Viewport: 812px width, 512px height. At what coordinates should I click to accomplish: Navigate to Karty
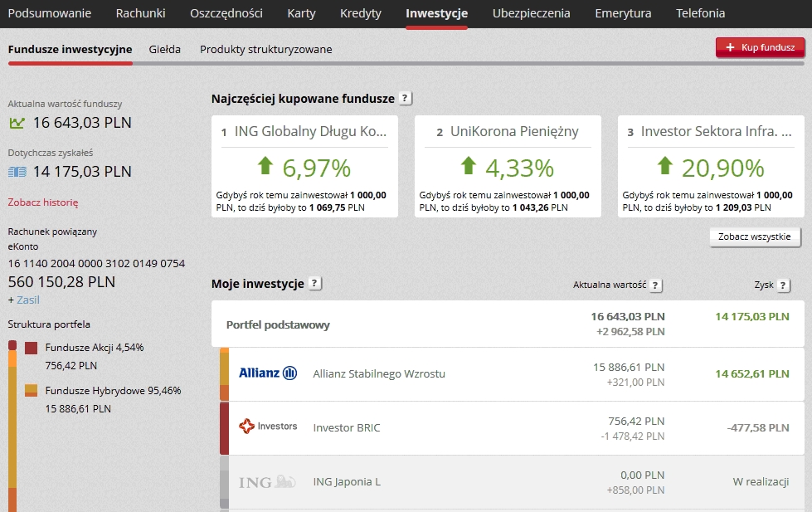pyautogui.click(x=301, y=13)
